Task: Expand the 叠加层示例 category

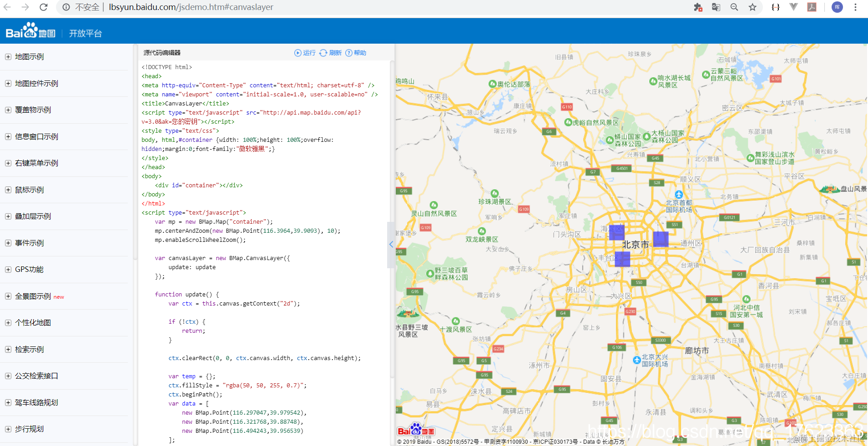Action: [8, 216]
